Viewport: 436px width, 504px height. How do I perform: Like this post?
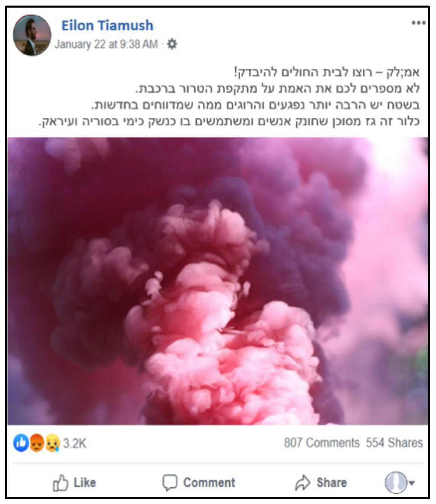tap(74, 483)
